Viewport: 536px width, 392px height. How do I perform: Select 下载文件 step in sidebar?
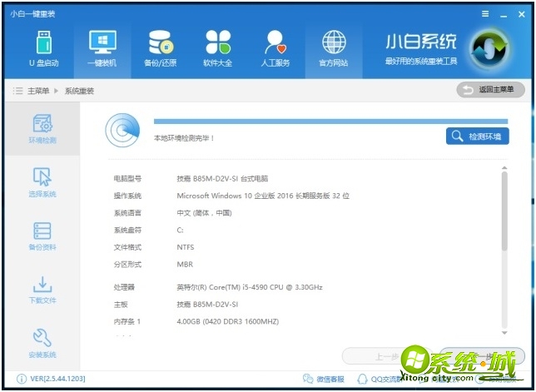tap(42, 290)
